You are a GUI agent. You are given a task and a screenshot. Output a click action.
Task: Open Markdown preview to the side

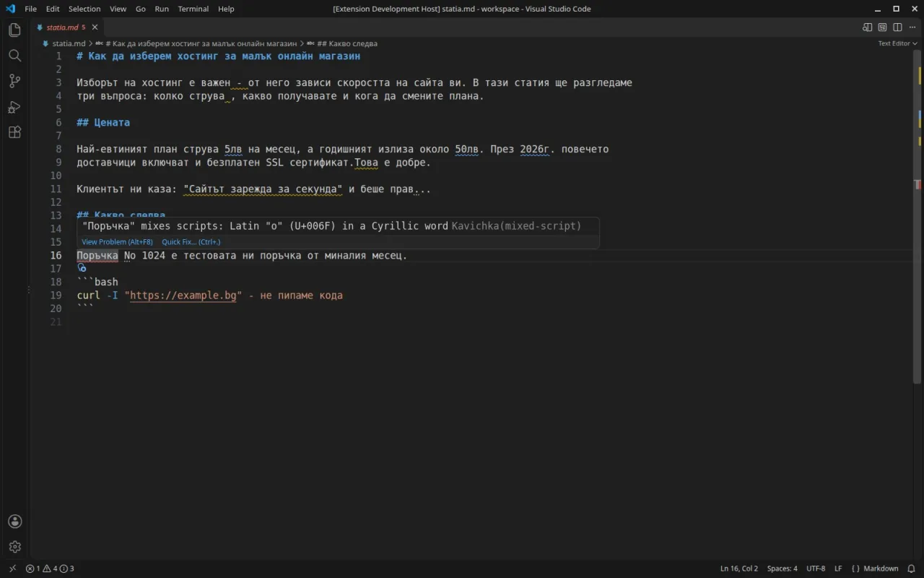[867, 27]
